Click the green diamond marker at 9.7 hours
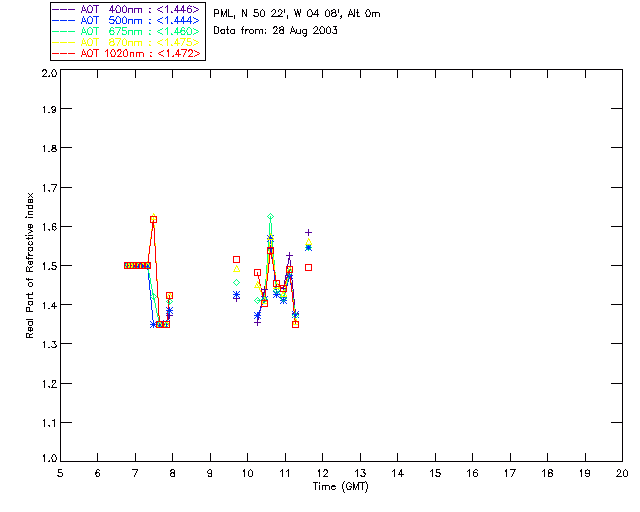 236,283
